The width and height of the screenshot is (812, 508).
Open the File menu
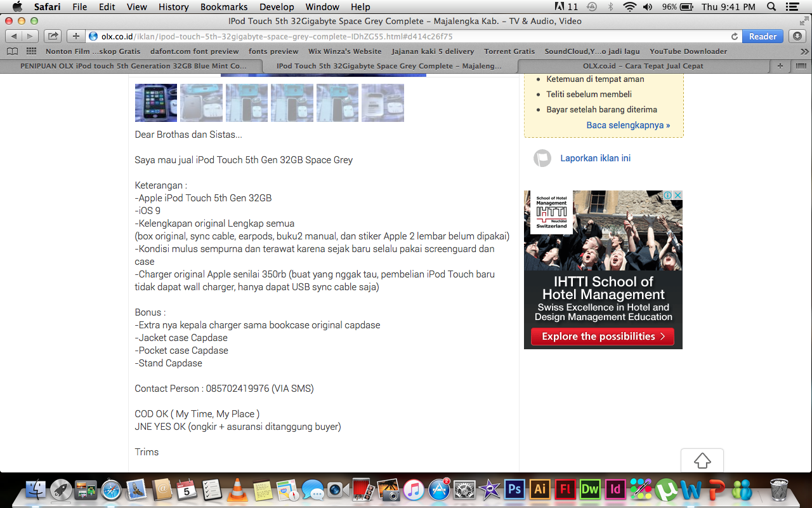pos(80,7)
